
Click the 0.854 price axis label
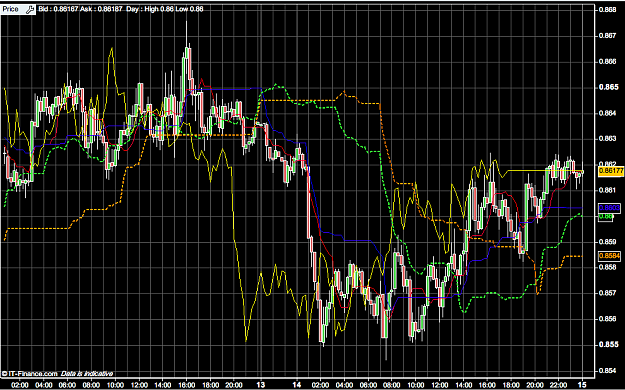[608, 370]
